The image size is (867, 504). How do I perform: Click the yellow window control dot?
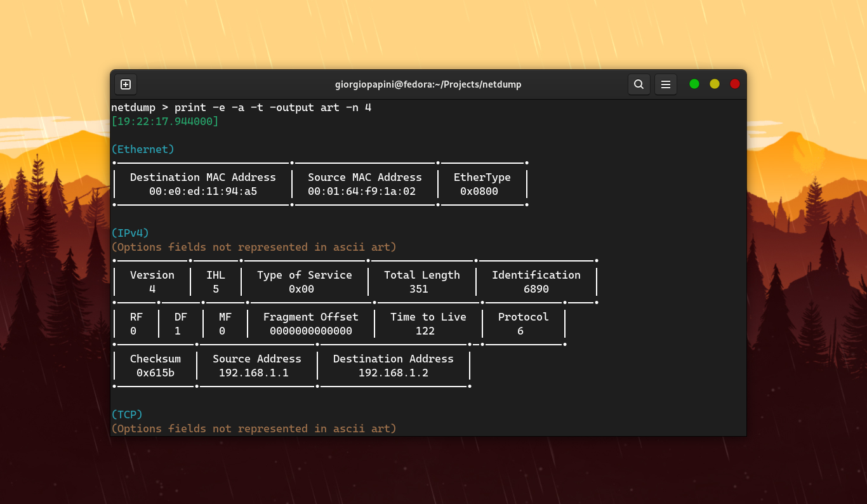(x=715, y=83)
